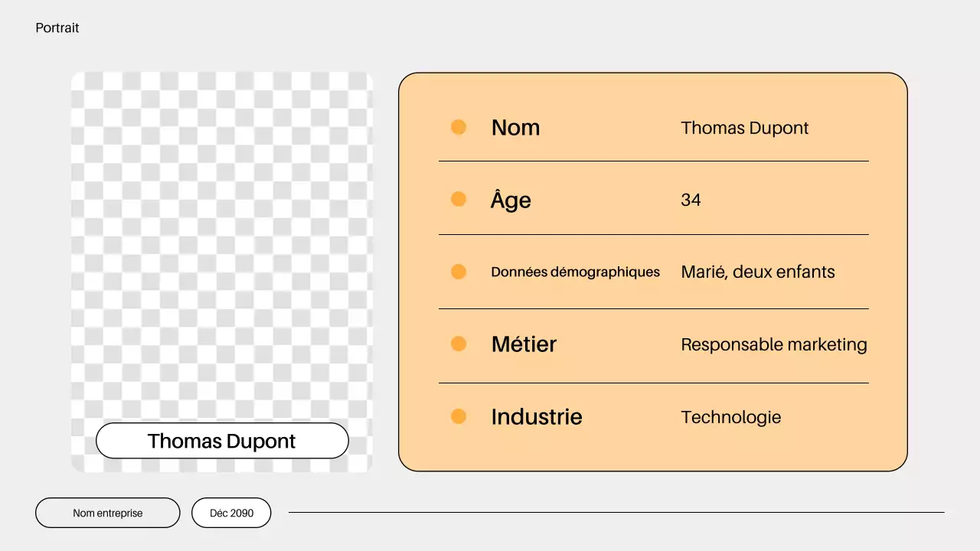Click the Métier label

pyautogui.click(x=524, y=344)
